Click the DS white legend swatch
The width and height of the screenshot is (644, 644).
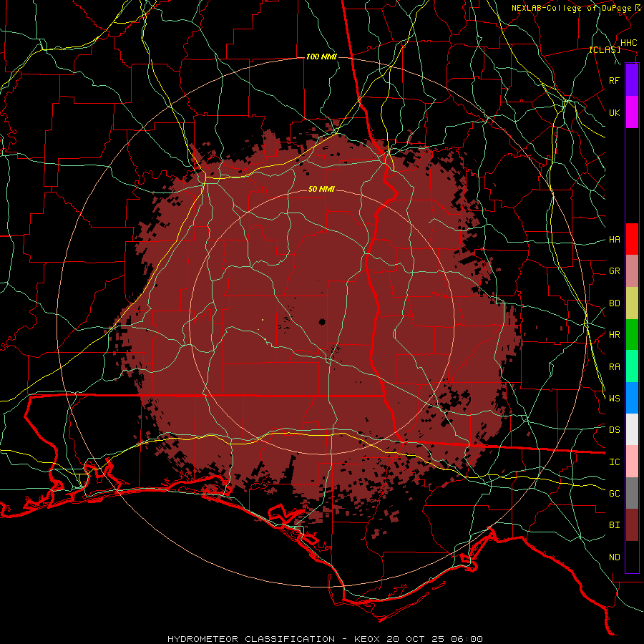(x=632, y=429)
